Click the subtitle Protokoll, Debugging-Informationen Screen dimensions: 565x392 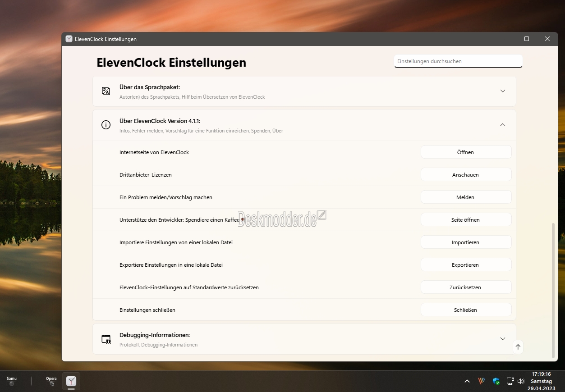[158, 345]
